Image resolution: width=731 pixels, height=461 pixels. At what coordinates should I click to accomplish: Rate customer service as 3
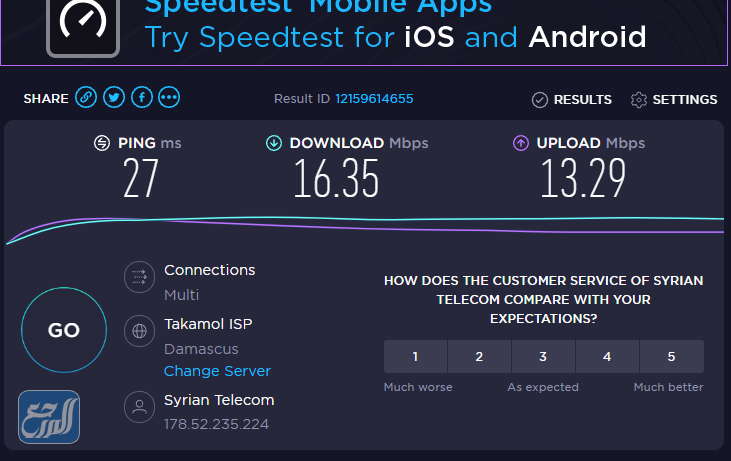tap(543, 357)
